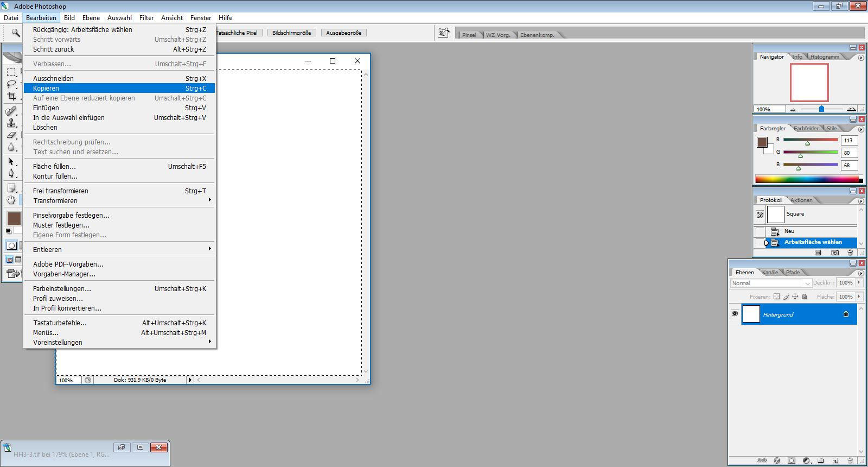Select the standard screen mode button
Image resolution: width=868 pixels, height=467 pixels.
point(10,260)
